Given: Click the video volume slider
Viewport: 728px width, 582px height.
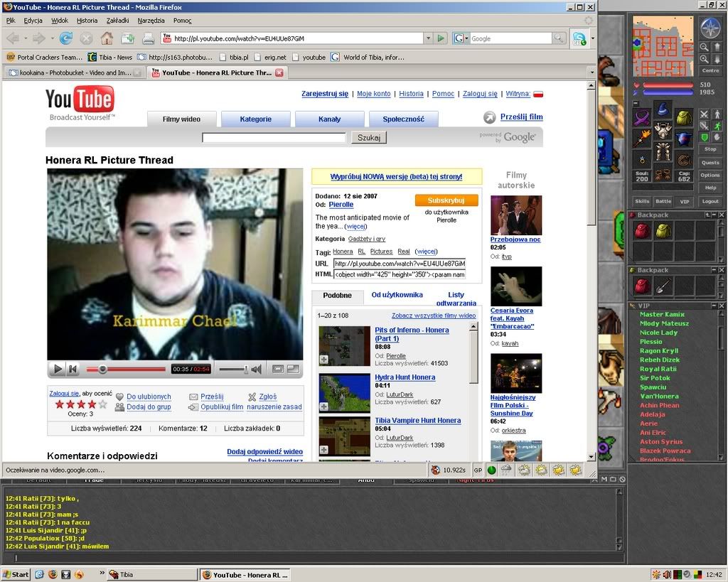Looking at the screenshot, I should pos(233,370).
